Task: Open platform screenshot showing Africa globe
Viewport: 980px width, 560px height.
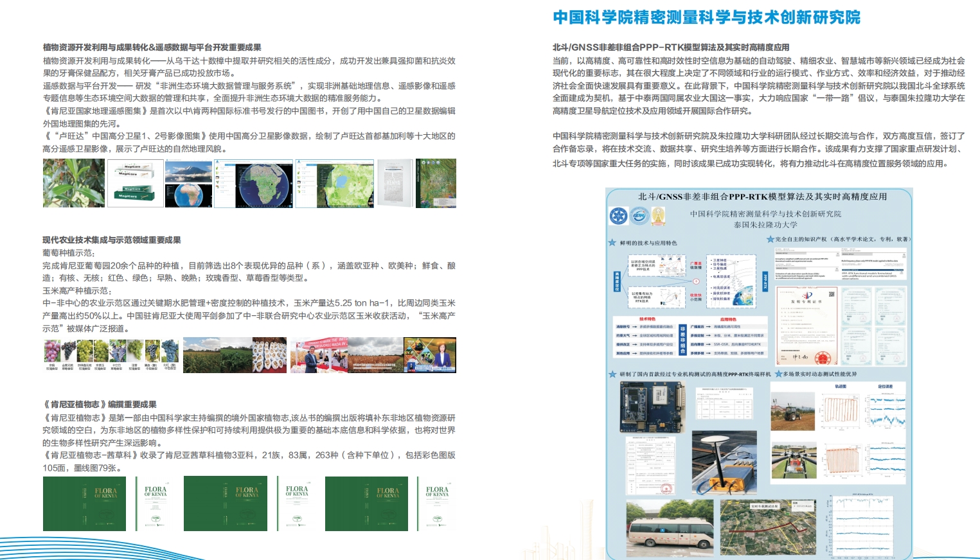Action: pos(253,184)
